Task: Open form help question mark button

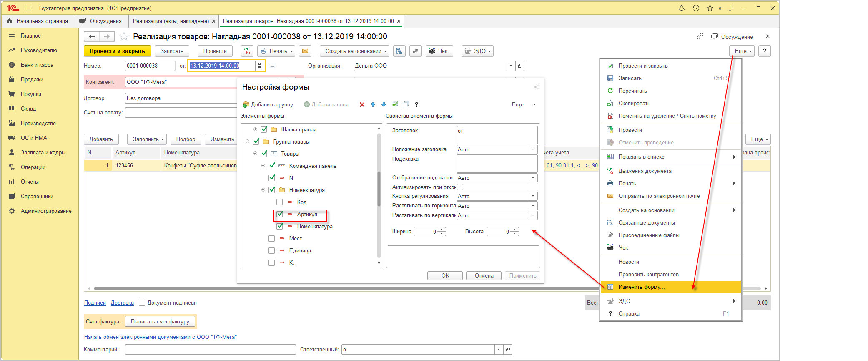Action: [764, 51]
